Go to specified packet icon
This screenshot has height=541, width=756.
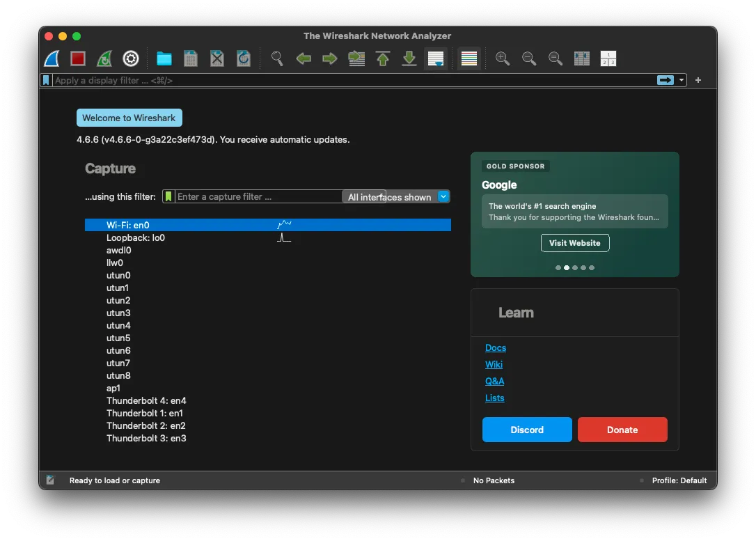[x=356, y=58]
